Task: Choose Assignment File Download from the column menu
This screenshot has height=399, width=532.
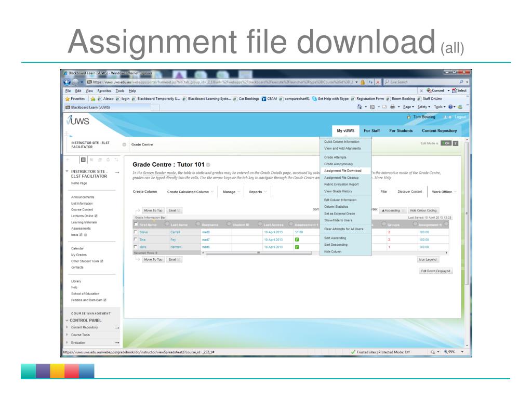Action: tap(345, 170)
